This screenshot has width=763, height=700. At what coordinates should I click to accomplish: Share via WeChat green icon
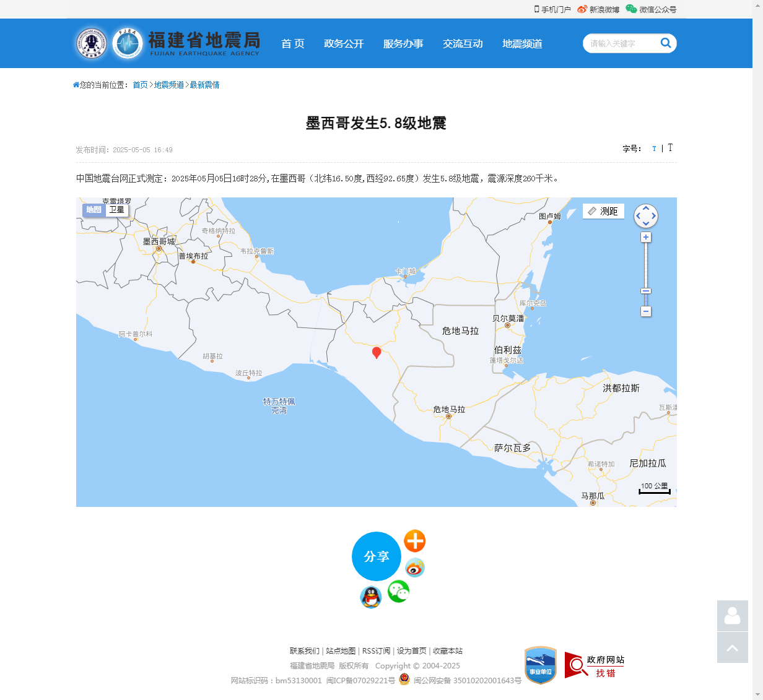click(x=398, y=592)
